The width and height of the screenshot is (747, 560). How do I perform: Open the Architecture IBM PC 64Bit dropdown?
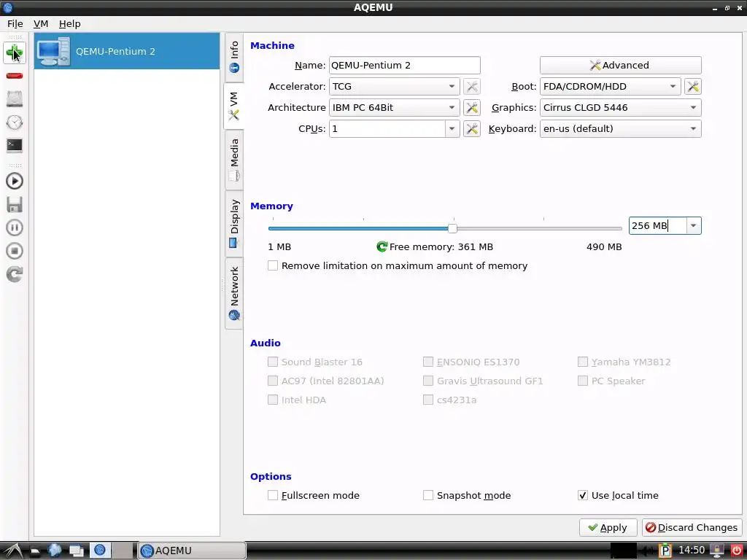pos(394,108)
